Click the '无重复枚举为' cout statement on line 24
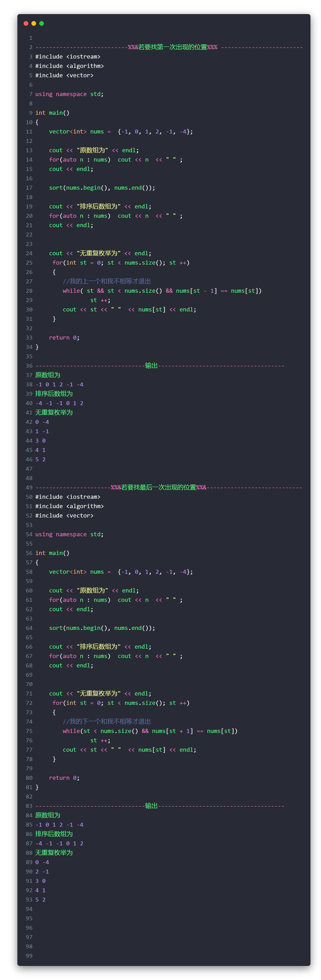 [100, 253]
